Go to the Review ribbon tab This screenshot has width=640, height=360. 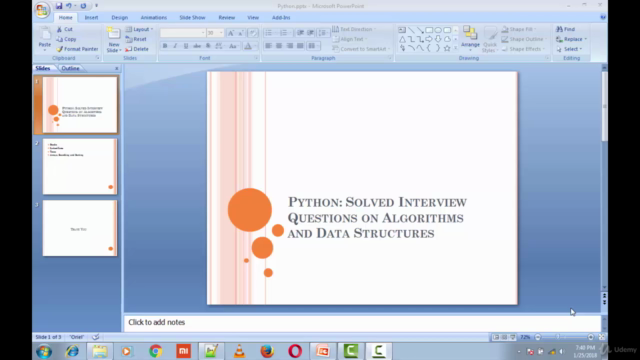coord(227,18)
